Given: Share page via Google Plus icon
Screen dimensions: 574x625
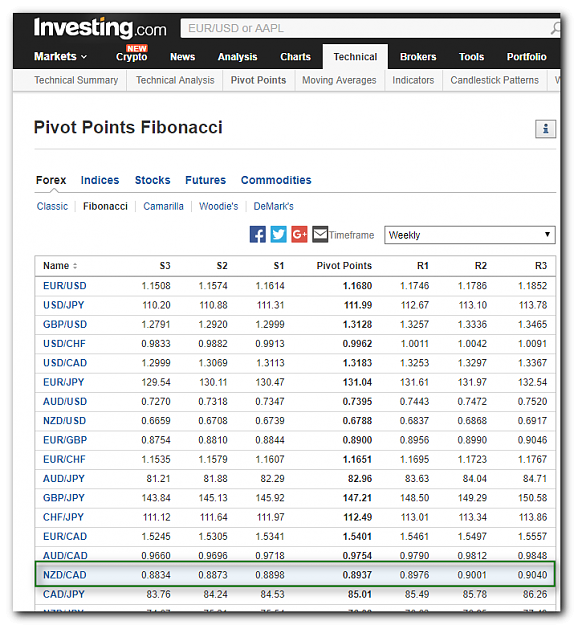Looking at the screenshot, I should pos(299,234).
